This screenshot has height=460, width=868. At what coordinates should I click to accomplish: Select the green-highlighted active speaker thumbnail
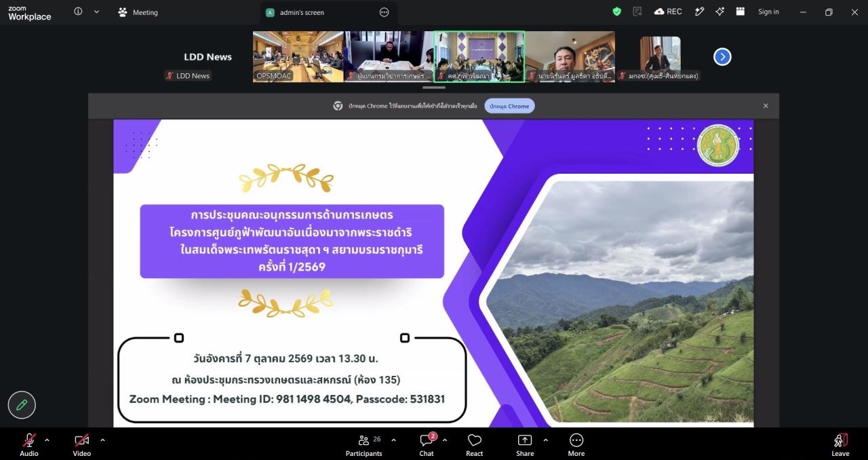click(x=479, y=57)
